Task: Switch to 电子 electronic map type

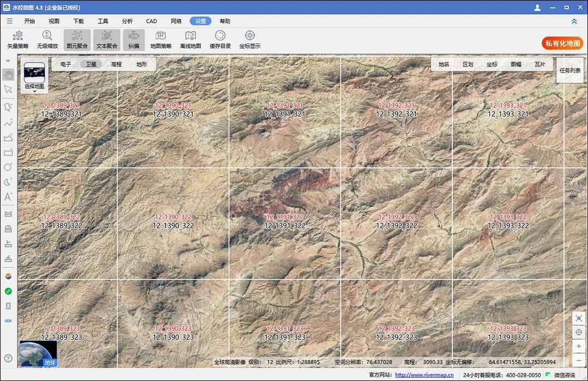Action: [66, 64]
